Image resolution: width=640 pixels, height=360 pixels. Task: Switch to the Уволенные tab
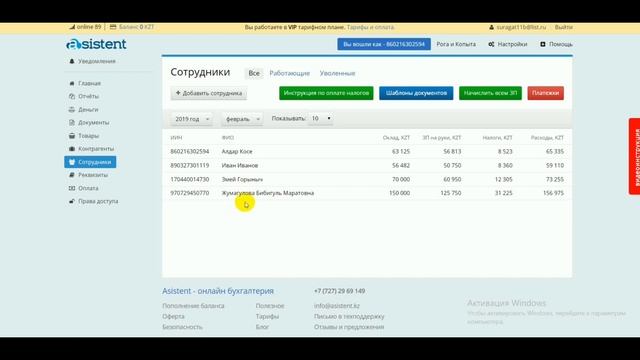[x=337, y=73]
